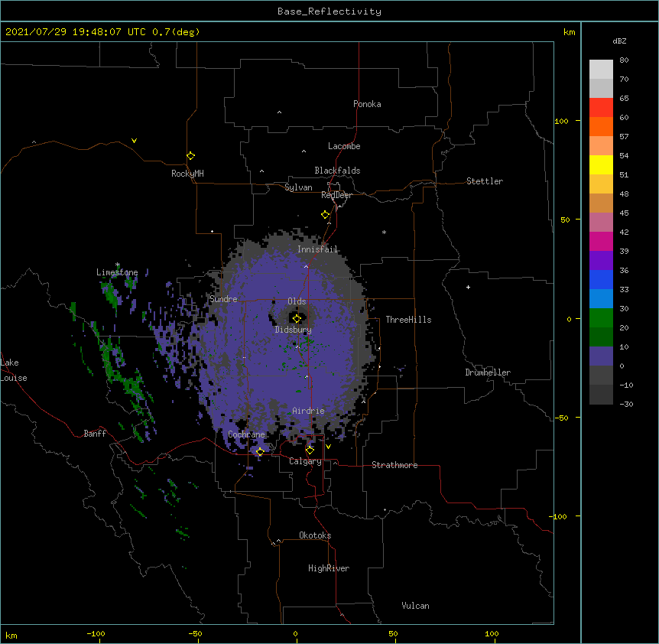The height and width of the screenshot is (644, 659).
Task: Click the yellow diamond marker below Cochrane
Action: (x=260, y=452)
